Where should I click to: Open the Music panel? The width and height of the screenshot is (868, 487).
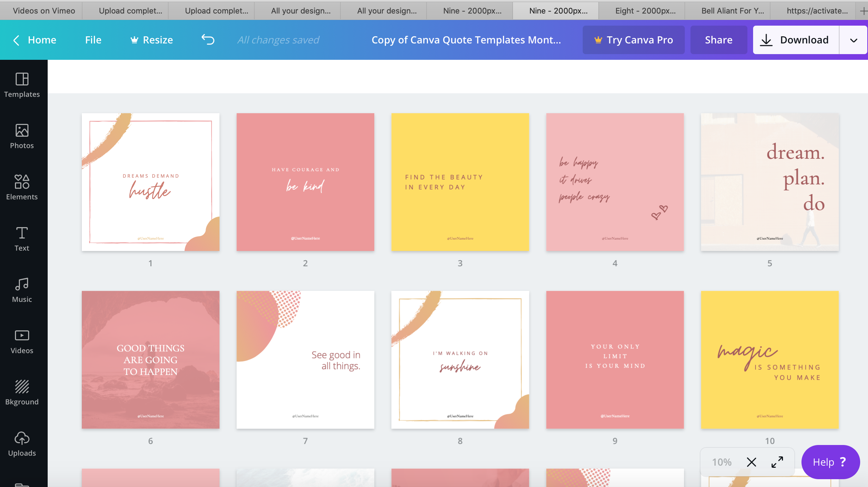pos(22,290)
